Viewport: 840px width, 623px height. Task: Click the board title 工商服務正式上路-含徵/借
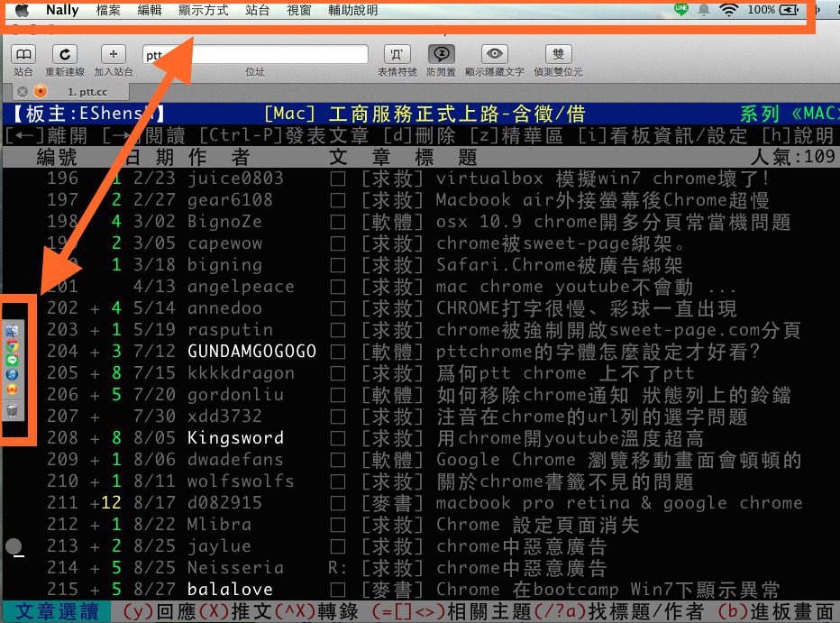[x=457, y=114]
